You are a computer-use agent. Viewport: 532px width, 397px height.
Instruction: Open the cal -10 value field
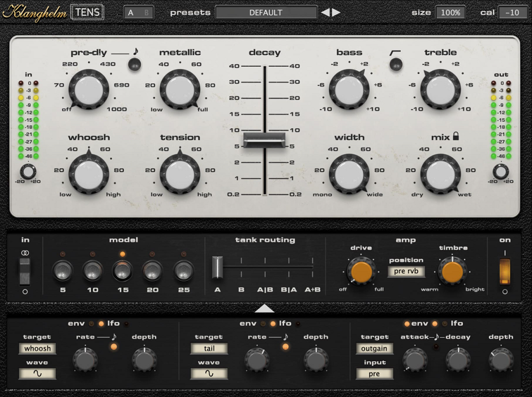click(512, 13)
